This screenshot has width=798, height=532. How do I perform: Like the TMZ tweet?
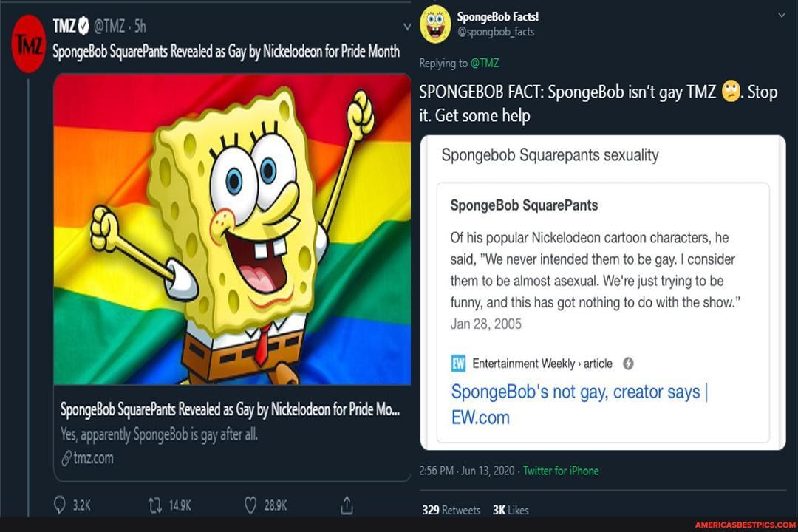click(251, 505)
